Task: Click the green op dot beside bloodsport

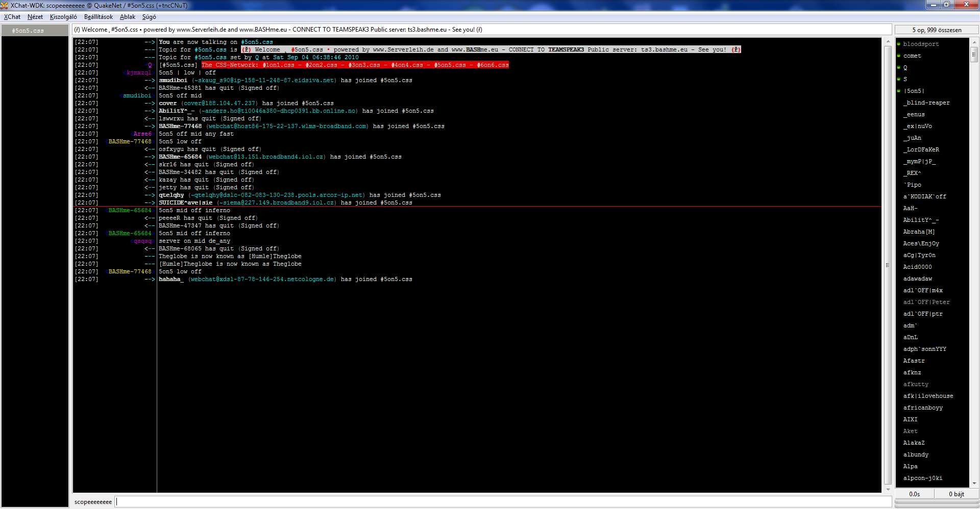Action: pyautogui.click(x=899, y=44)
